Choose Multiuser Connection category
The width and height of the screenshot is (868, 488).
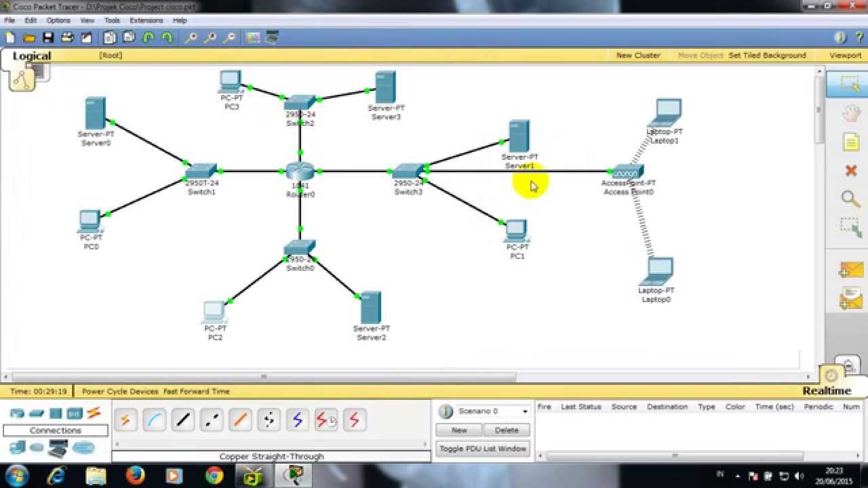[83, 447]
